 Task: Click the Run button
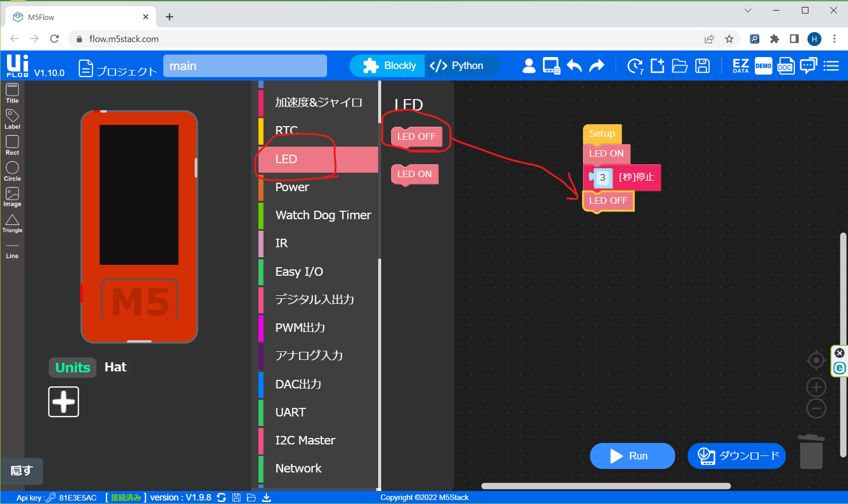pyautogui.click(x=632, y=456)
